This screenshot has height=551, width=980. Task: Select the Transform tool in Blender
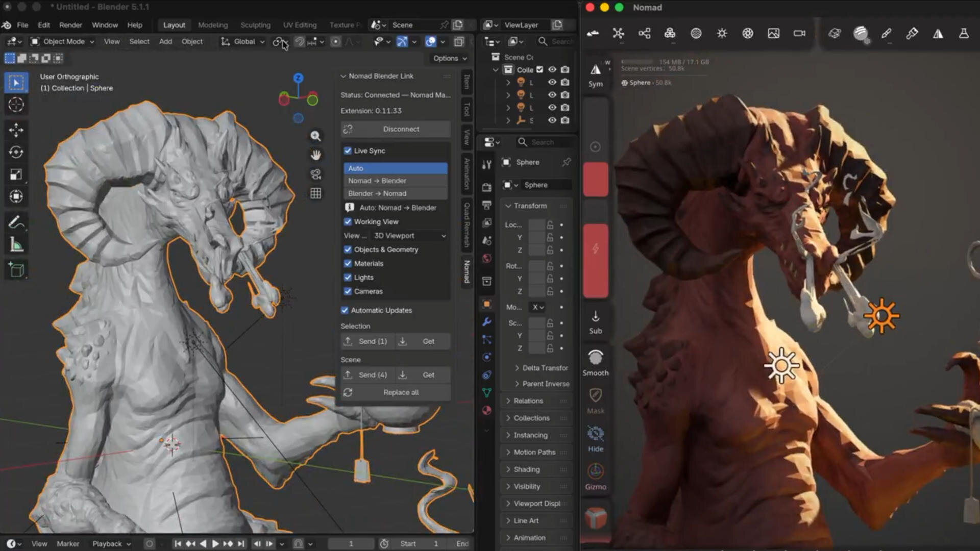[16, 196]
